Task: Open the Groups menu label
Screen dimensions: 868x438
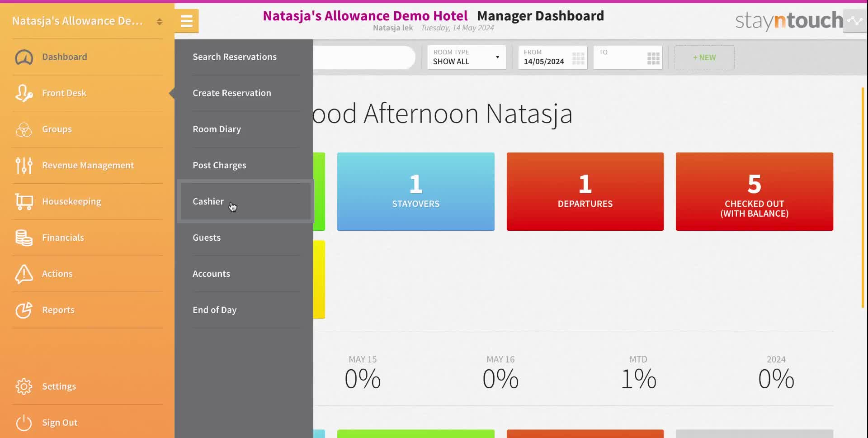Action: [x=57, y=129]
